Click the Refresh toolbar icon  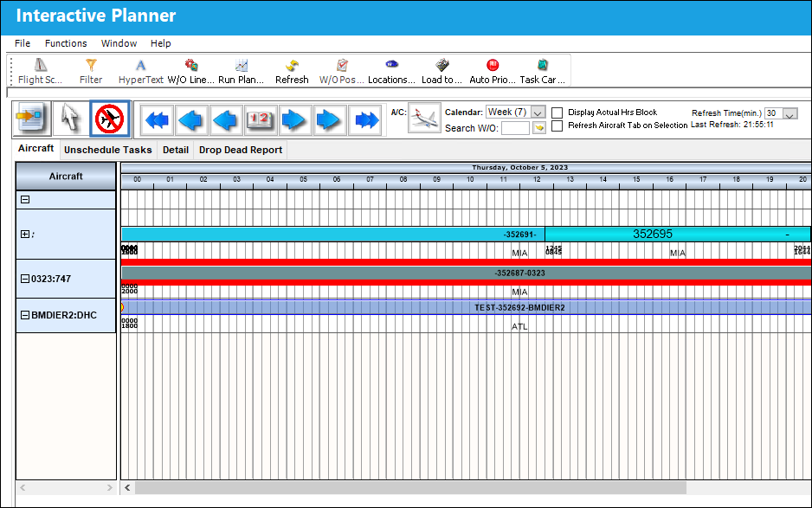292,71
